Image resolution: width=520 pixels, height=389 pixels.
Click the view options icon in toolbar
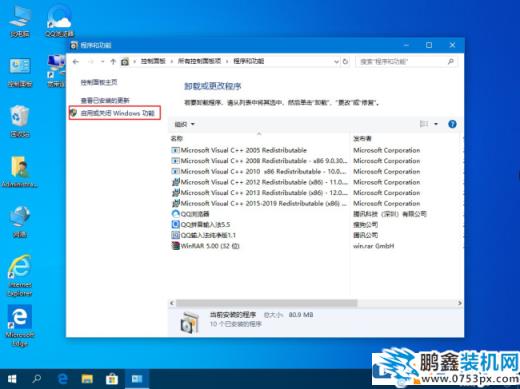[424, 124]
